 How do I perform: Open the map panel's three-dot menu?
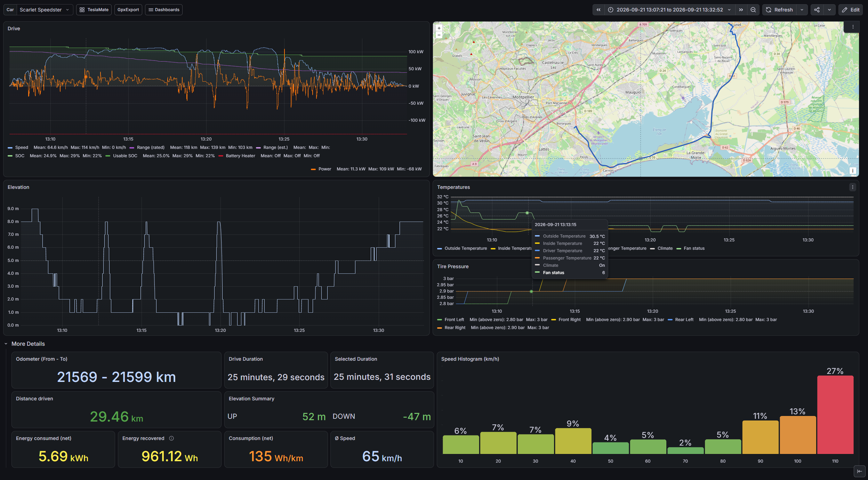pyautogui.click(x=853, y=27)
